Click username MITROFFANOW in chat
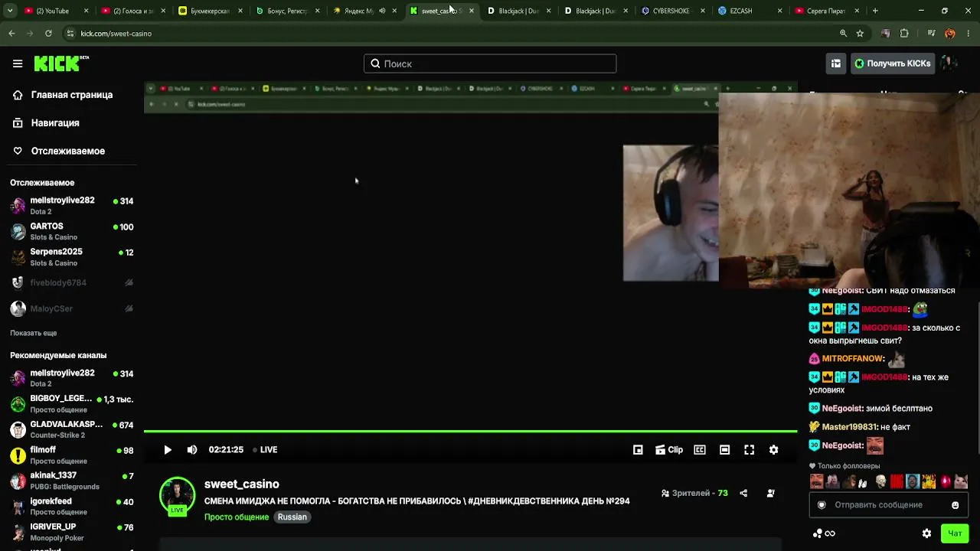 click(x=853, y=359)
